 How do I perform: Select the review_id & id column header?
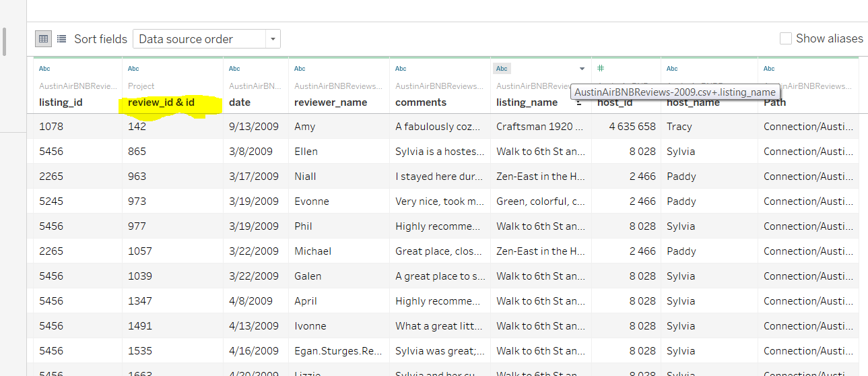tap(161, 102)
